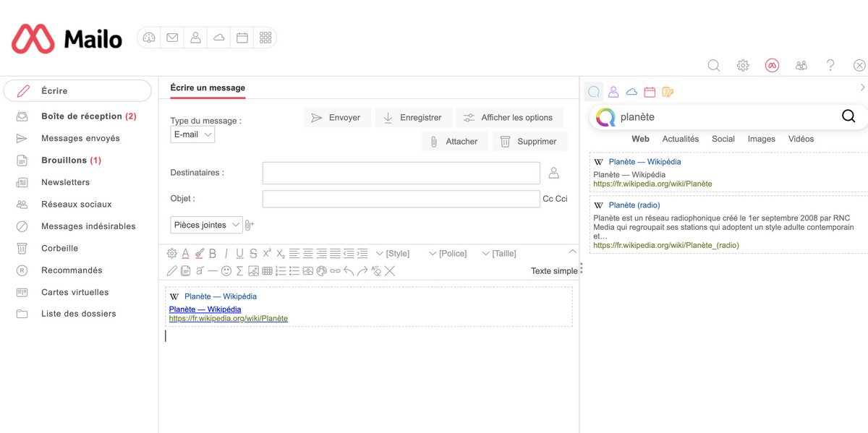This screenshot has height=433, width=868.
Task: Select the Qwant search tab in side panel
Action: coord(594,92)
